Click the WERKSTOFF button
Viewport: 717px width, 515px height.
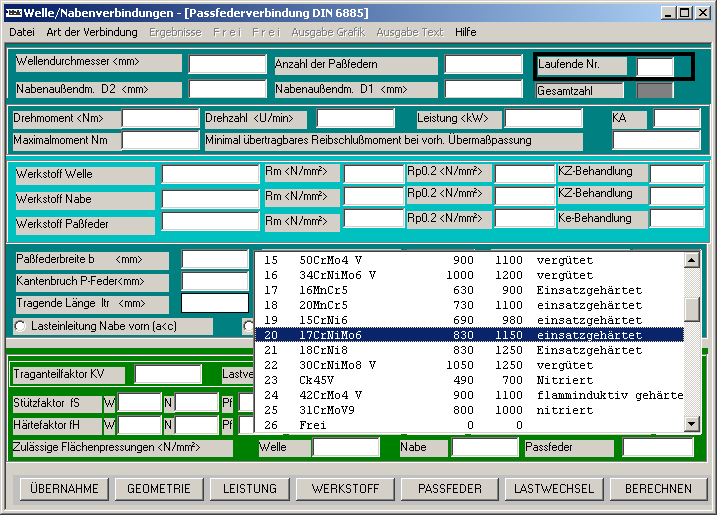(345, 489)
